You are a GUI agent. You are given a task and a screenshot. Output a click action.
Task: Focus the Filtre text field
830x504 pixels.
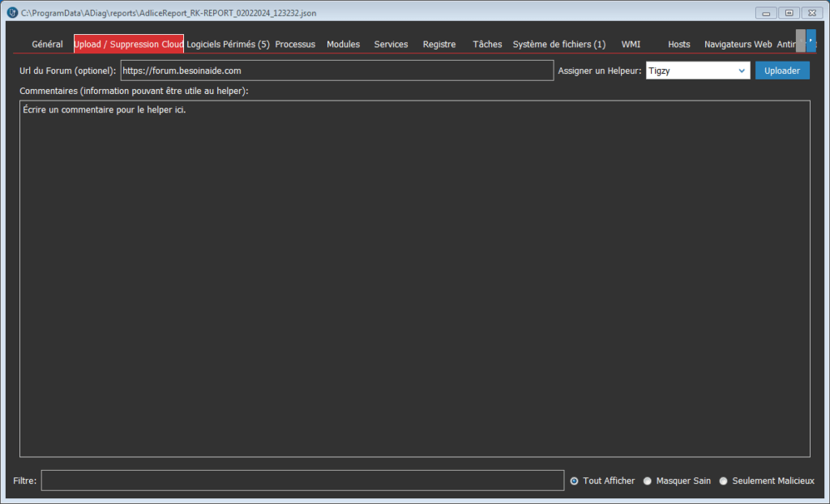[302, 481]
